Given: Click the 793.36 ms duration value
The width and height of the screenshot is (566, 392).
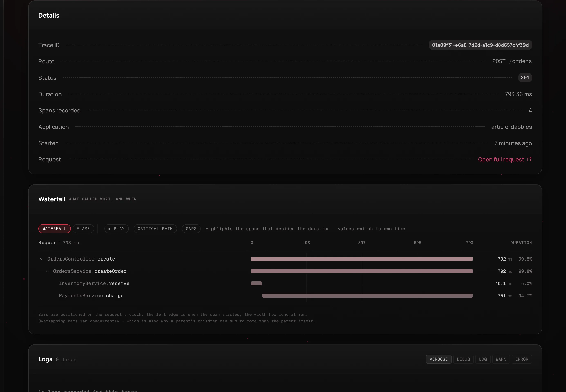Looking at the screenshot, I should tap(518, 94).
